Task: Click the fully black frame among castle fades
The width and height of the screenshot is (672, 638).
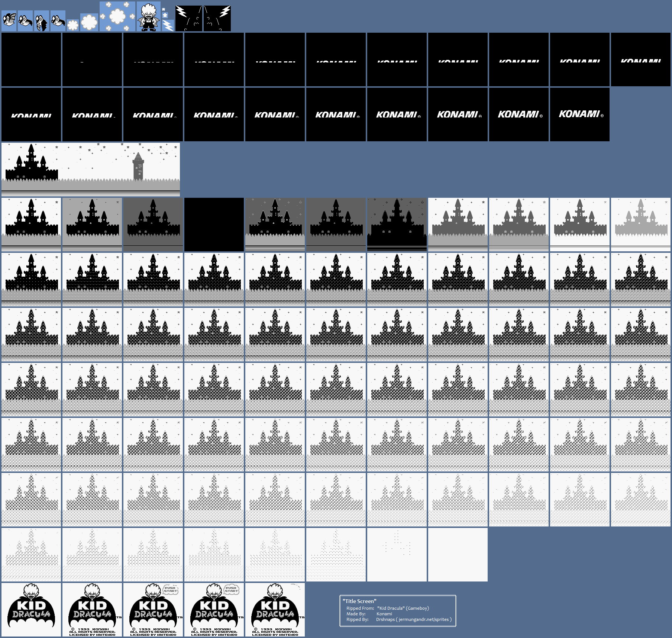Action: point(214,225)
